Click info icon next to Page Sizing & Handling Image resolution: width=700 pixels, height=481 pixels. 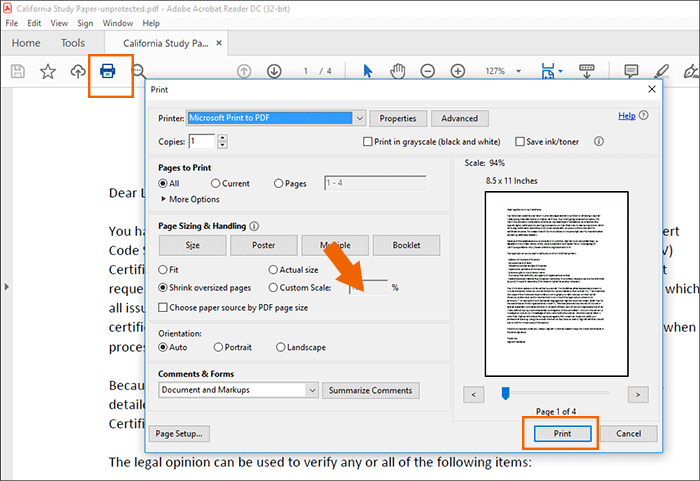(254, 226)
